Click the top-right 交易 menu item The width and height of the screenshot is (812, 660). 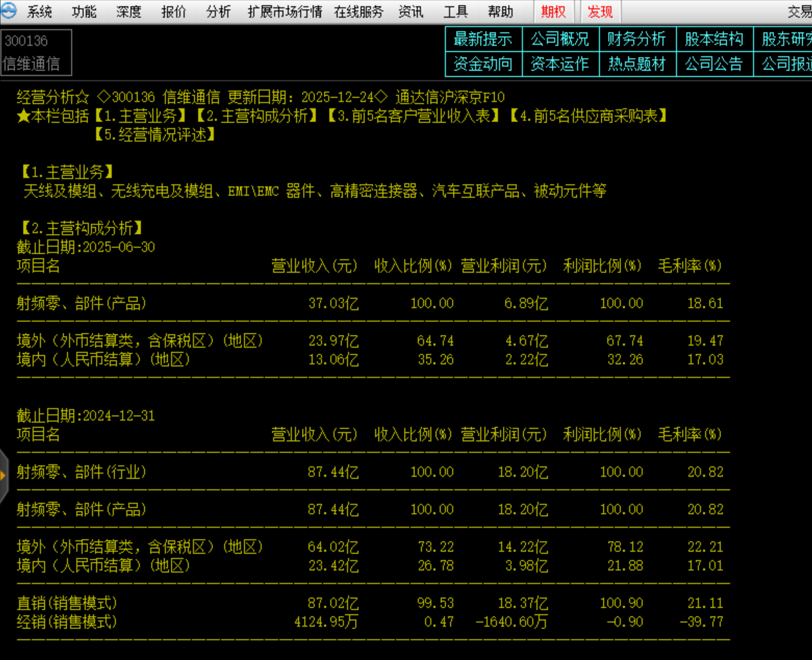coord(800,11)
